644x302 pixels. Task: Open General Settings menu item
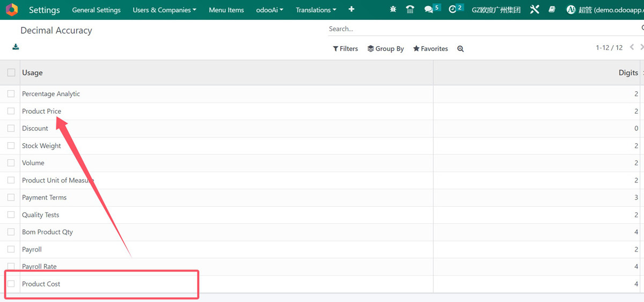pos(97,10)
